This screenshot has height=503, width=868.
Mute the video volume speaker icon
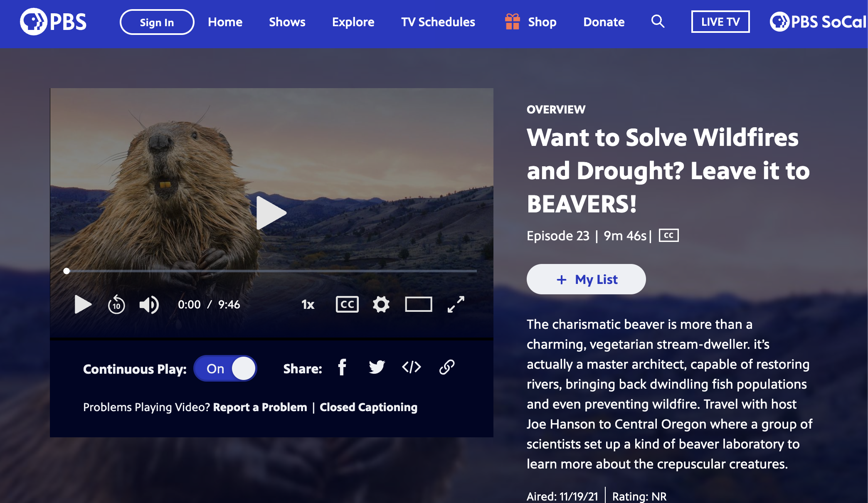[149, 305]
